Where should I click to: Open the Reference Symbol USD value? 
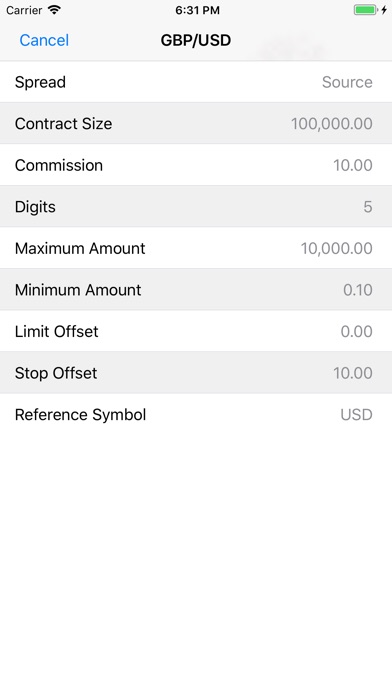[x=356, y=415]
